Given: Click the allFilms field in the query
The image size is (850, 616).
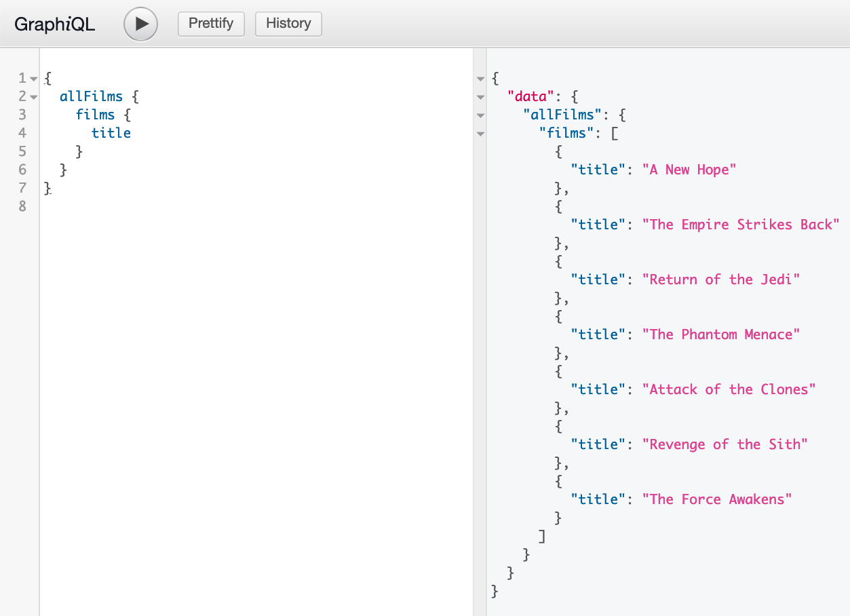Looking at the screenshot, I should 92,96.
